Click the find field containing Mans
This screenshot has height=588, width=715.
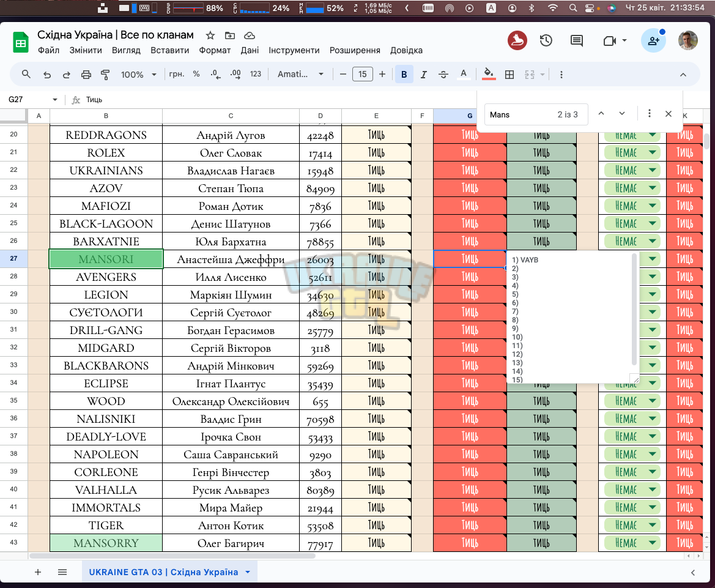tap(536, 114)
